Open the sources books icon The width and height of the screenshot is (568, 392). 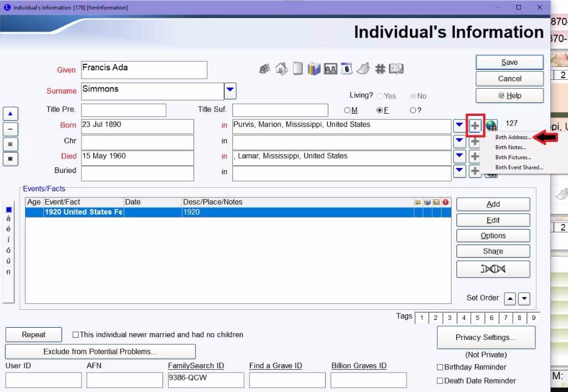tap(314, 68)
